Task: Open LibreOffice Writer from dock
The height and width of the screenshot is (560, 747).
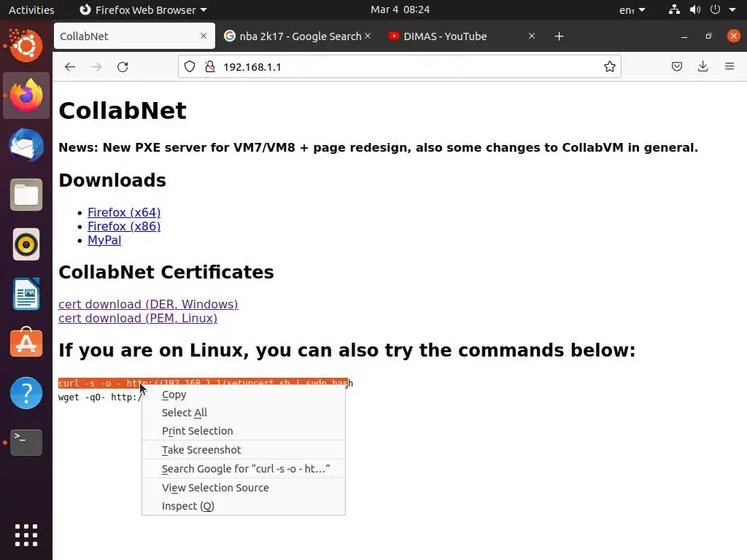Action: point(26,294)
